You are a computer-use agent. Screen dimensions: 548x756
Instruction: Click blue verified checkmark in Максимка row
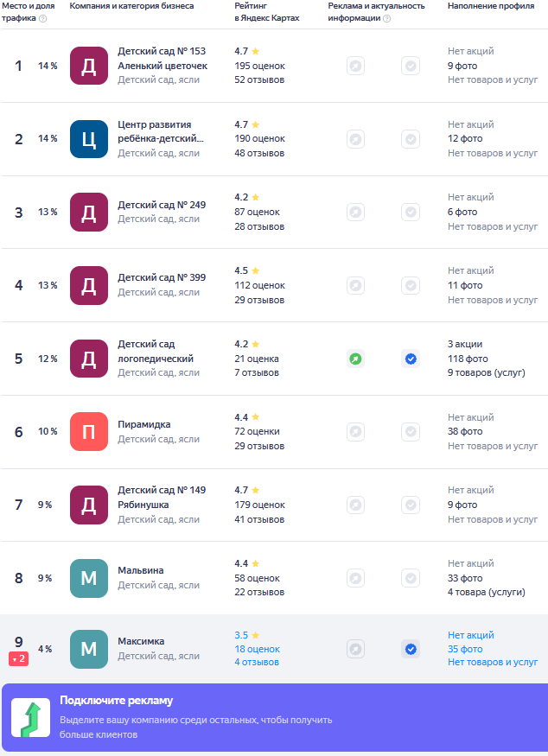click(411, 649)
